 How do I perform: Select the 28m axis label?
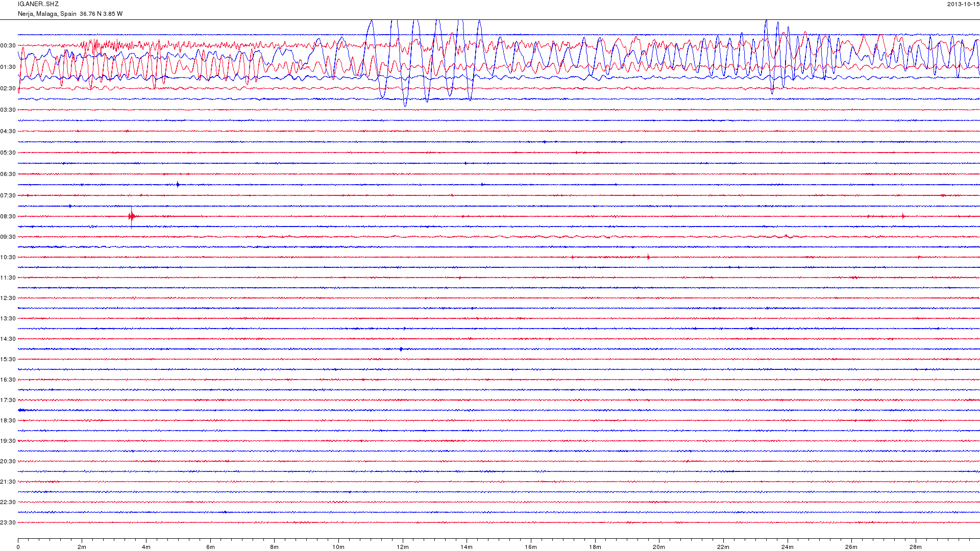pyautogui.click(x=916, y=547)
